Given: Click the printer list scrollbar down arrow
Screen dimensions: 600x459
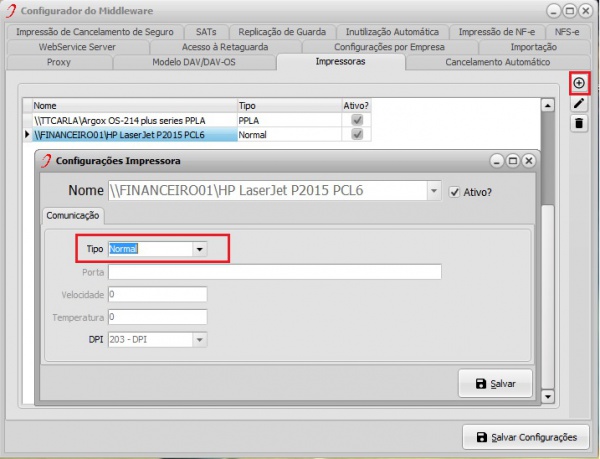Looking at the screenshot, I should 547,397.
